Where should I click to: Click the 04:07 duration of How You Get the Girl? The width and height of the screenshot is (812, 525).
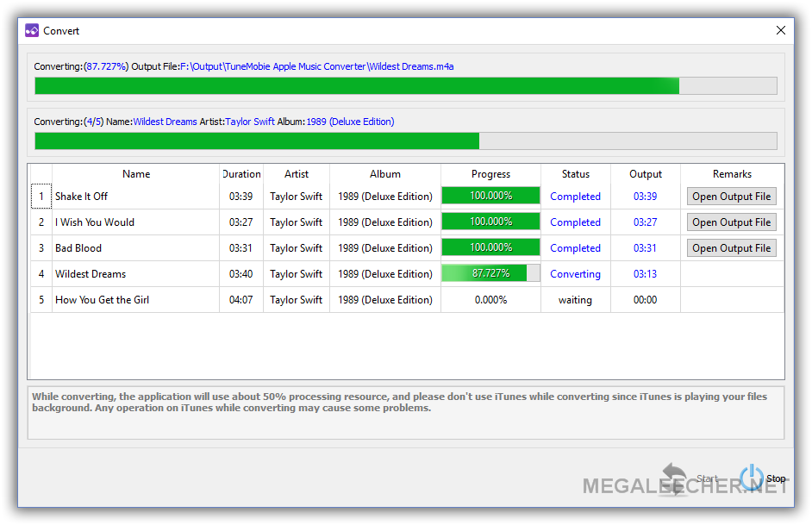240,300
